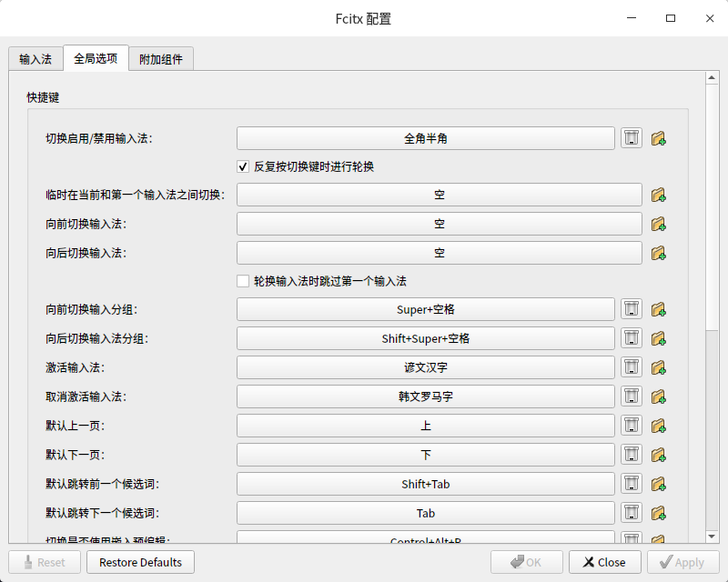Click the Shift+Tab shortcut button
The height and width of the screenshot is (582, 728).
click(x=426, y=484)
